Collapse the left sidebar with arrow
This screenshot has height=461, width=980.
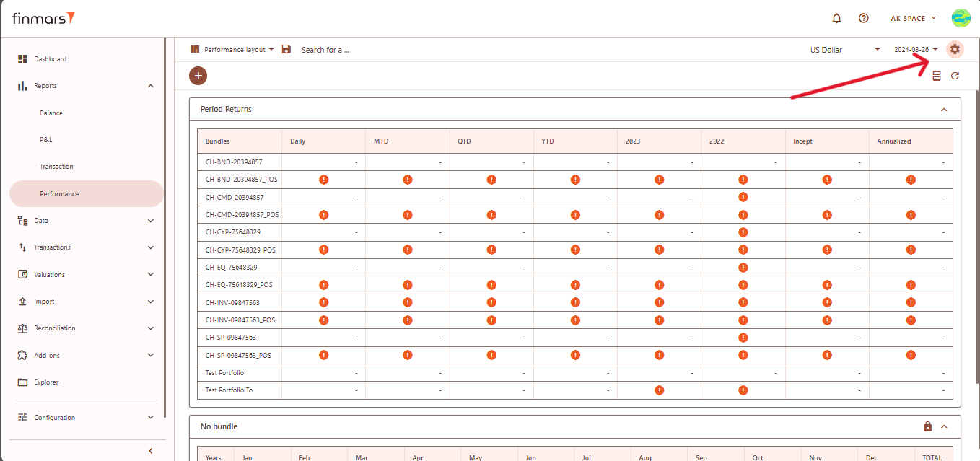pos(150,451)
